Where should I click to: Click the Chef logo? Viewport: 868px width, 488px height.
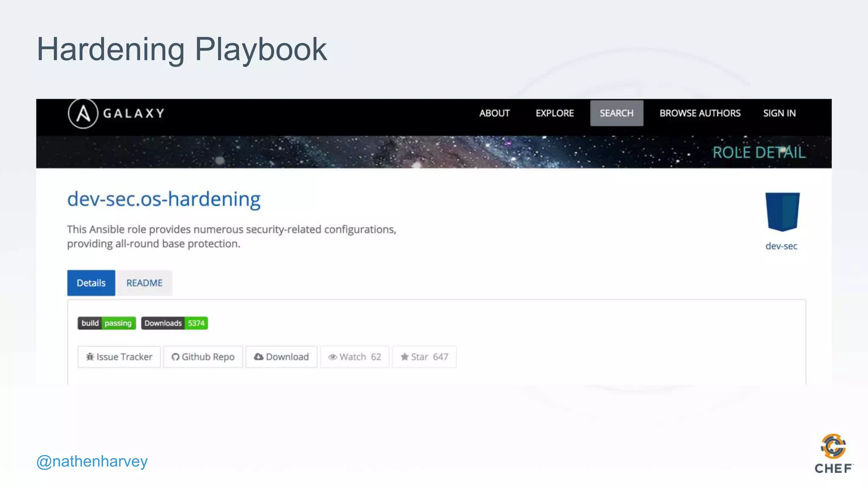(834, 454)
